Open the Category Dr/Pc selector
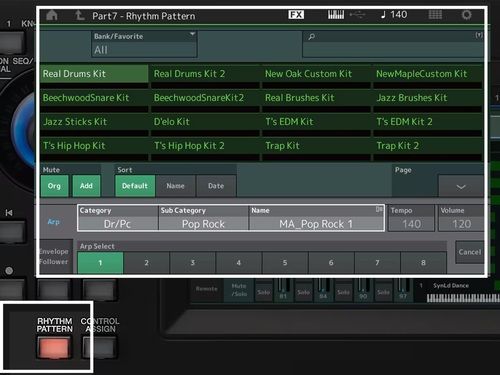The width and height of the screenshot is (500, 375). (x=118, y=218)
